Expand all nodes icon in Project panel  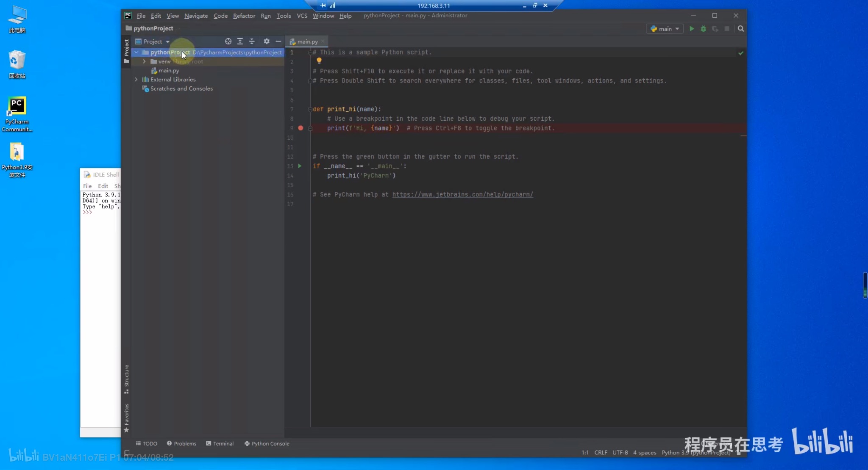(x=240, y=41)
